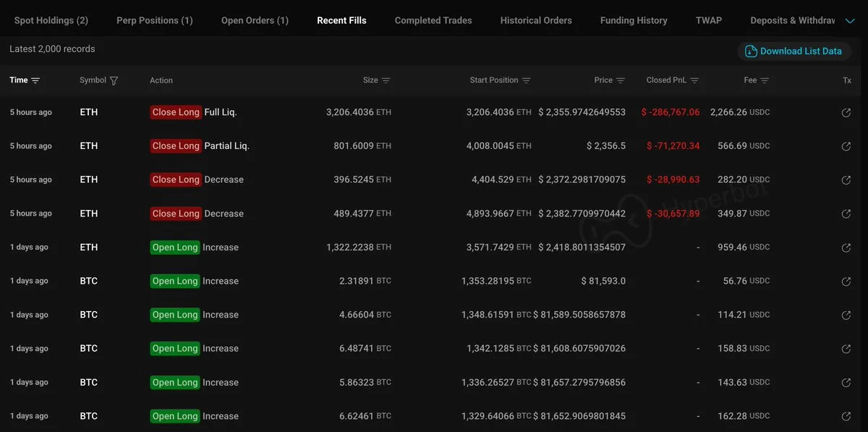Click 'Latest 2,000 records' text
This screenshot has width=868, height=432.
click(52, 49)
